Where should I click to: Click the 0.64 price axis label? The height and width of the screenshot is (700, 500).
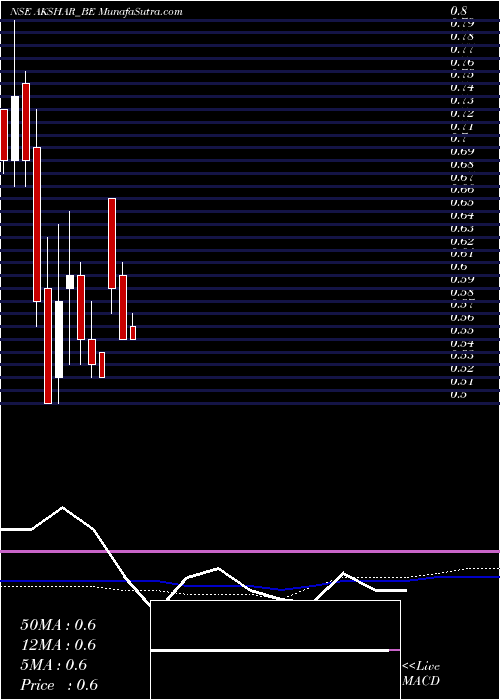(462, 216)
